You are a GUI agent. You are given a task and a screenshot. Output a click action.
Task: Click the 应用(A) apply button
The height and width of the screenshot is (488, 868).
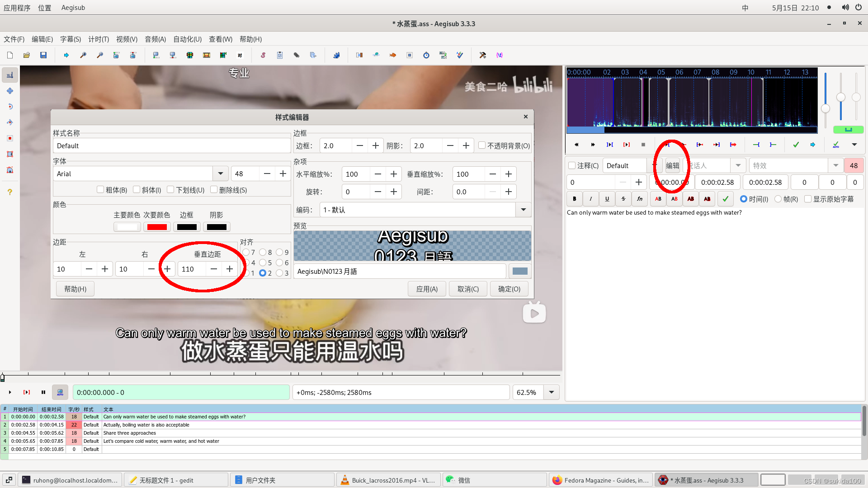pos(427,289)
